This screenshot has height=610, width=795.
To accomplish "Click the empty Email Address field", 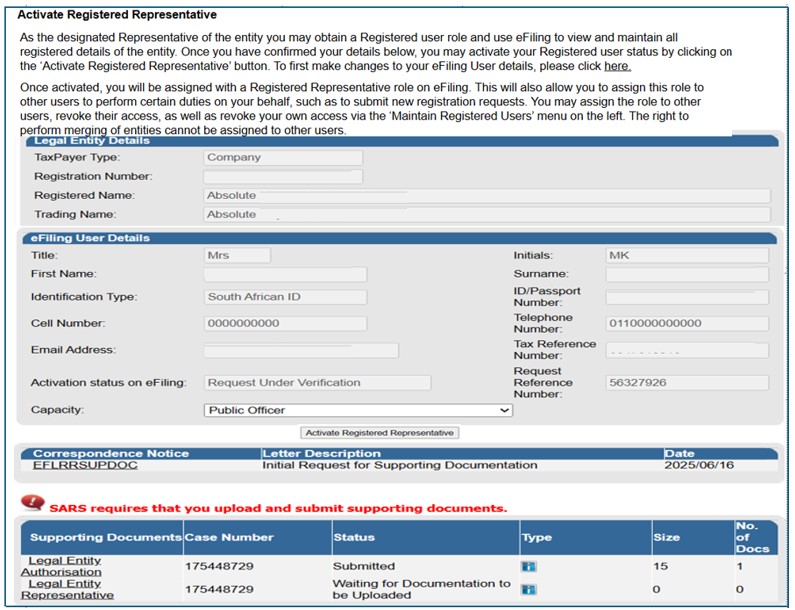I will (301, 350).
